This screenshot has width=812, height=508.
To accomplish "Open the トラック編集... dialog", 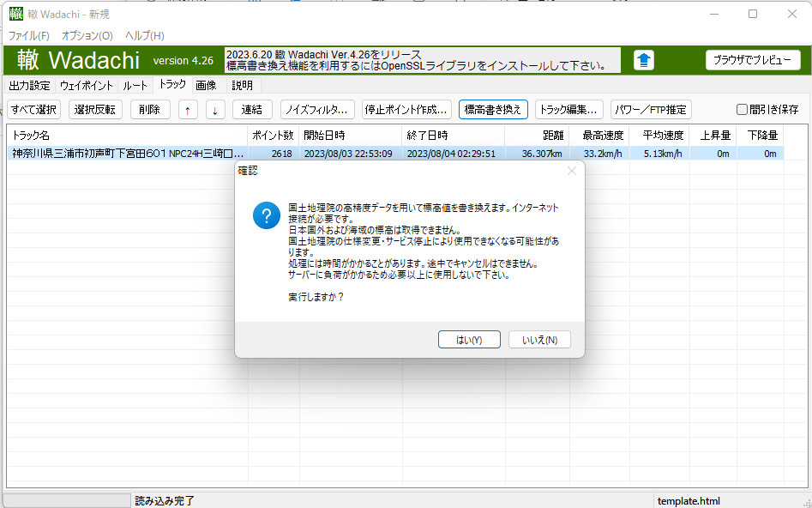I will (568, 109).
